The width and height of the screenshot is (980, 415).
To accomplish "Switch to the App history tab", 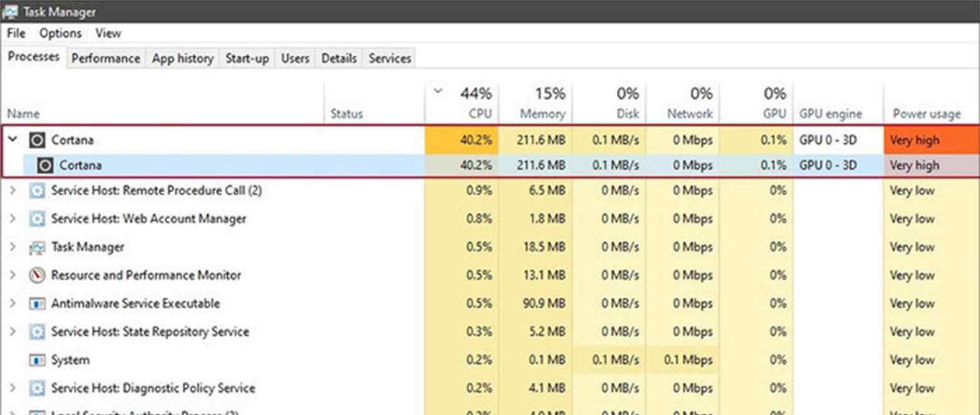I will point(183,58).
